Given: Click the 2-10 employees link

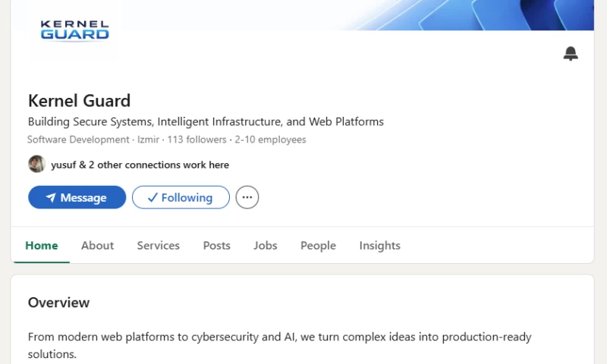Looking at the screenshot, I should click(270, 140).
